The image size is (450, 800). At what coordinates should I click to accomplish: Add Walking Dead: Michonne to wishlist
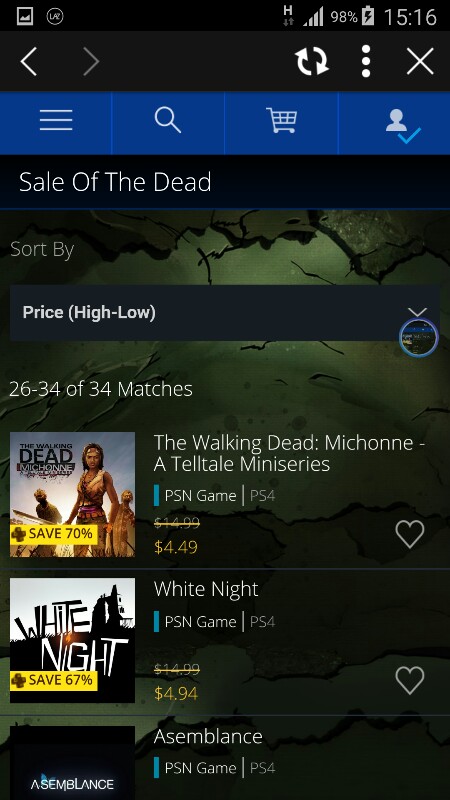tap(410, 535)
